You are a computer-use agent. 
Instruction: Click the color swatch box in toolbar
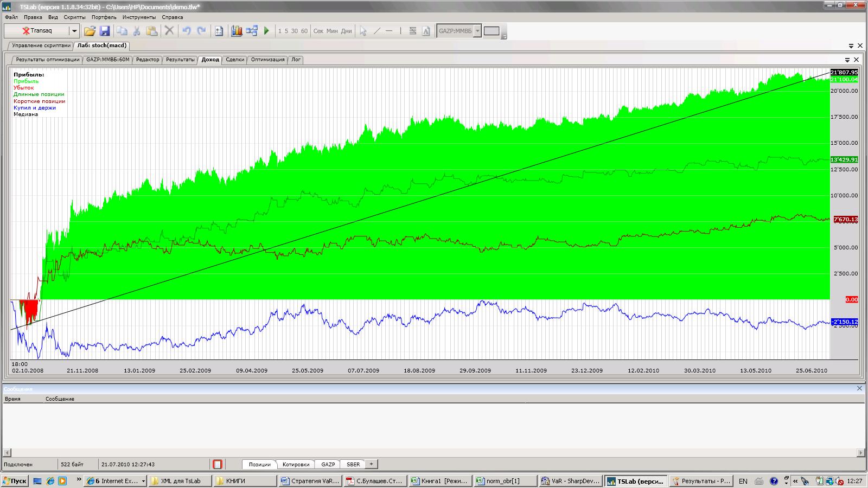click(492, 31)
